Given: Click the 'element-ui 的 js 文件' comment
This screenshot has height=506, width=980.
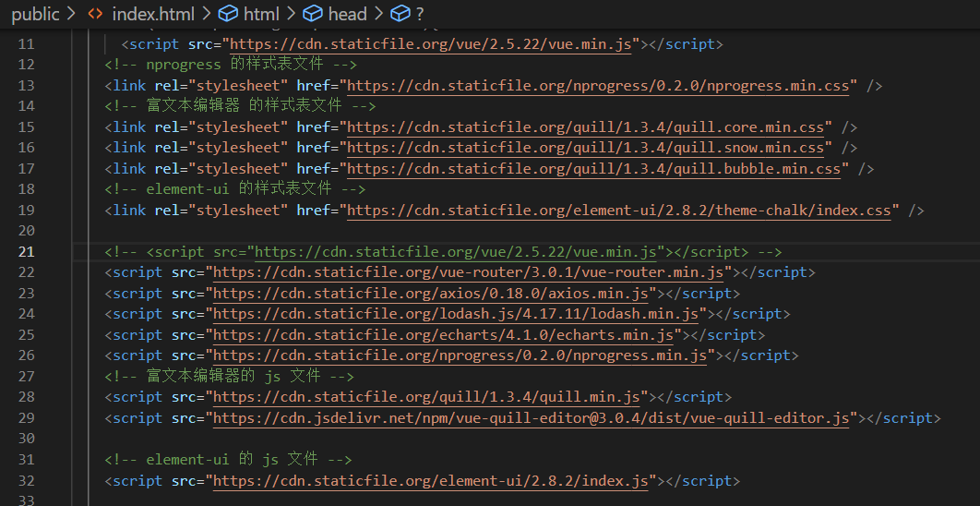Looking at the screenshot, I should (228, 460).
